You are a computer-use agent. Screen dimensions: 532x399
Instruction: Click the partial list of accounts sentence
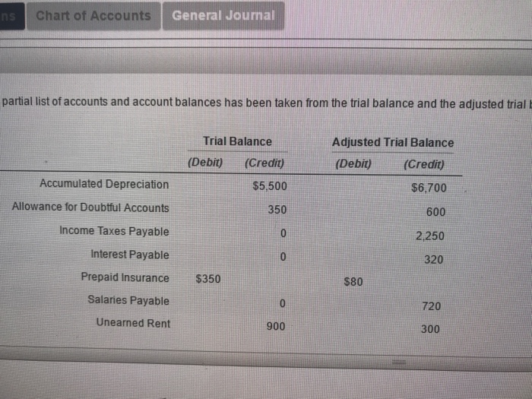pyautogui.click(x=266, y=103)
